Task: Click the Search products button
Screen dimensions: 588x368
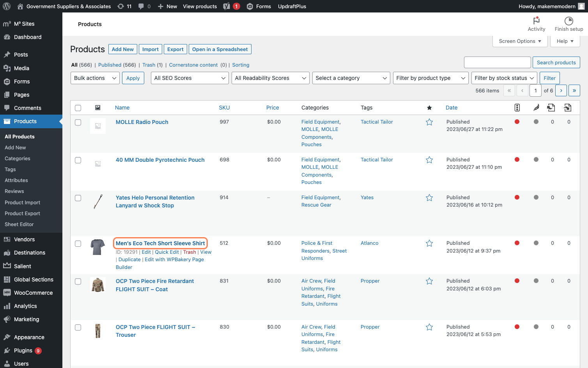Action: (556, 62)
